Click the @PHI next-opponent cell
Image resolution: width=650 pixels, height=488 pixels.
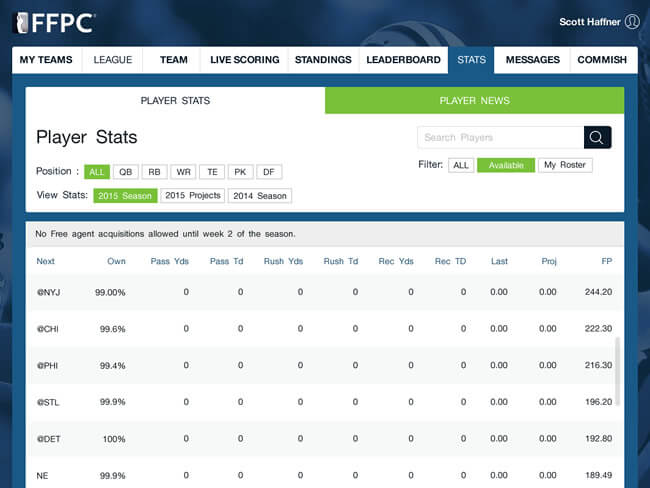tap(47, 366)
